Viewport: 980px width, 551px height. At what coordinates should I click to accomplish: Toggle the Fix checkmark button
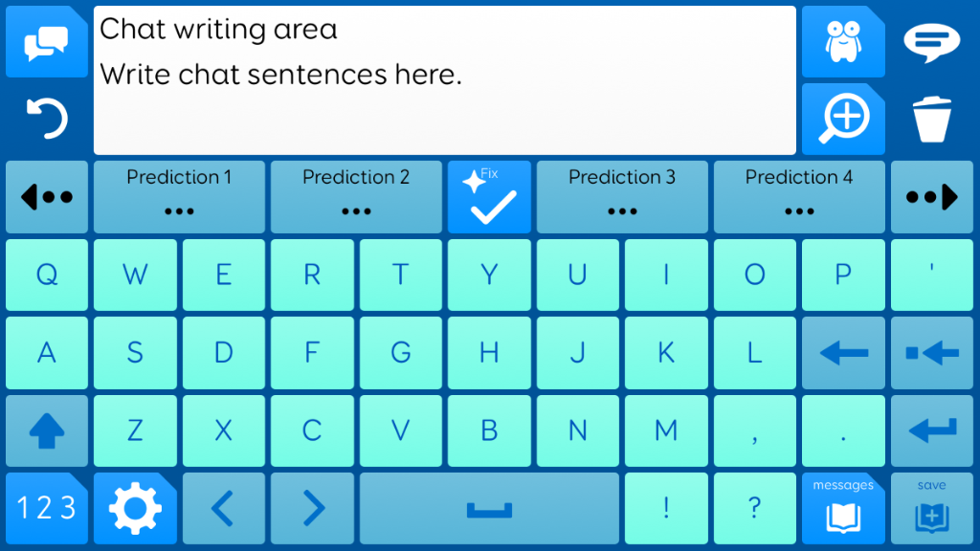pyautogui.click(x=489, y=197)
